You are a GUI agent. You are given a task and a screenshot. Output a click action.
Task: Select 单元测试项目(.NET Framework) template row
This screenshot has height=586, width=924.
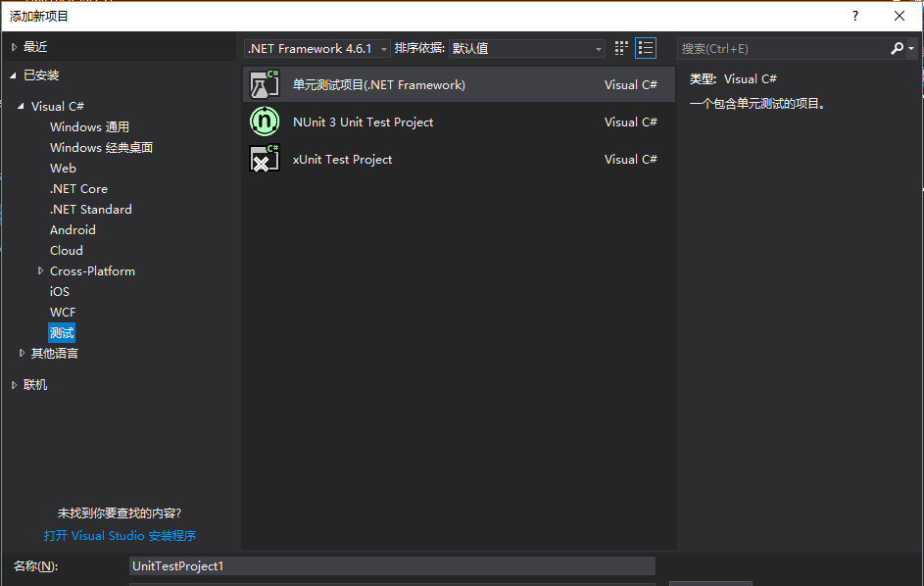tap(459, 84)
